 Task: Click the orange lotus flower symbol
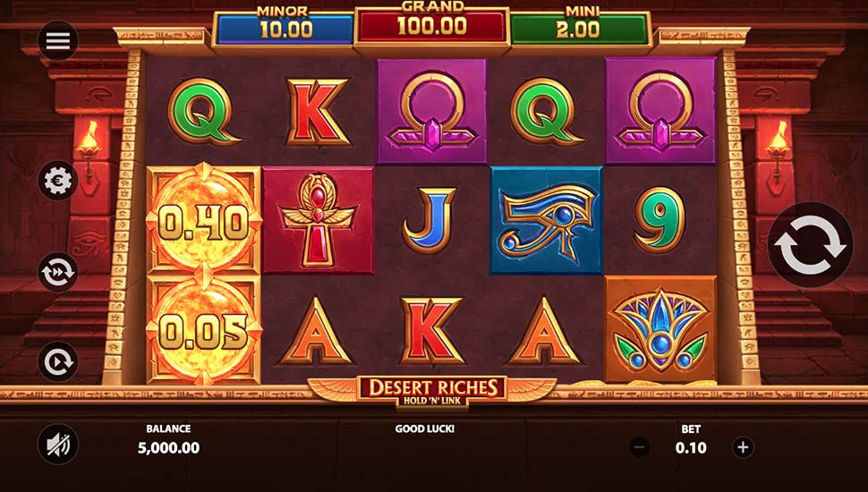660,328
